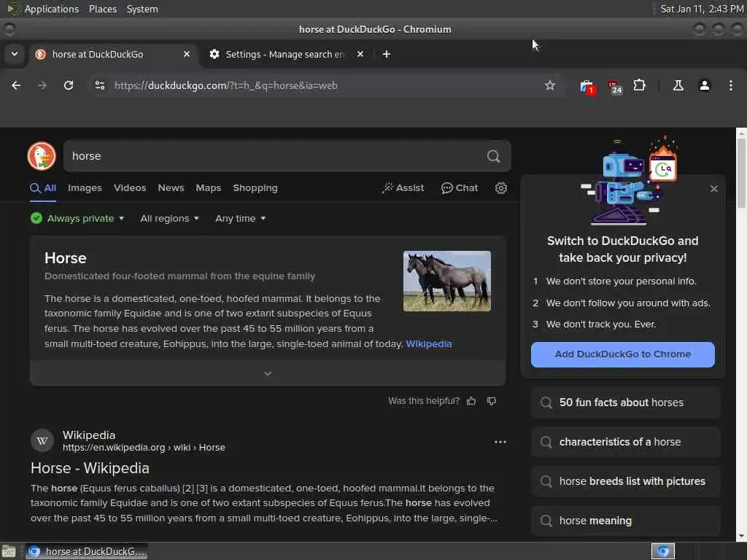Click the address bar URL

point(226,86)
